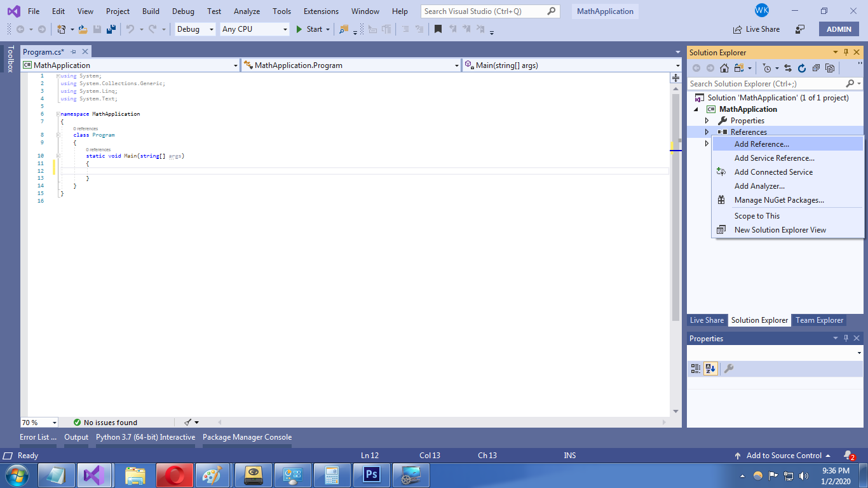Click the Find in Files icon

[344, 29]
